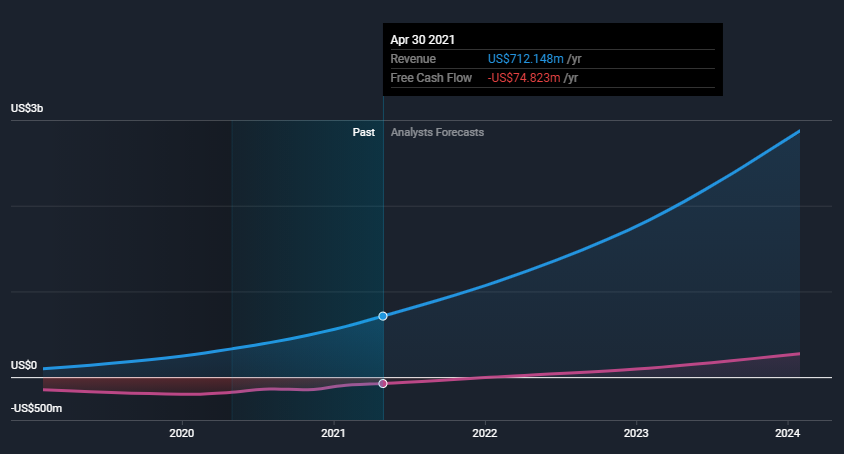
Task: Click the blue Revenue data point marker
Action: 383,316
